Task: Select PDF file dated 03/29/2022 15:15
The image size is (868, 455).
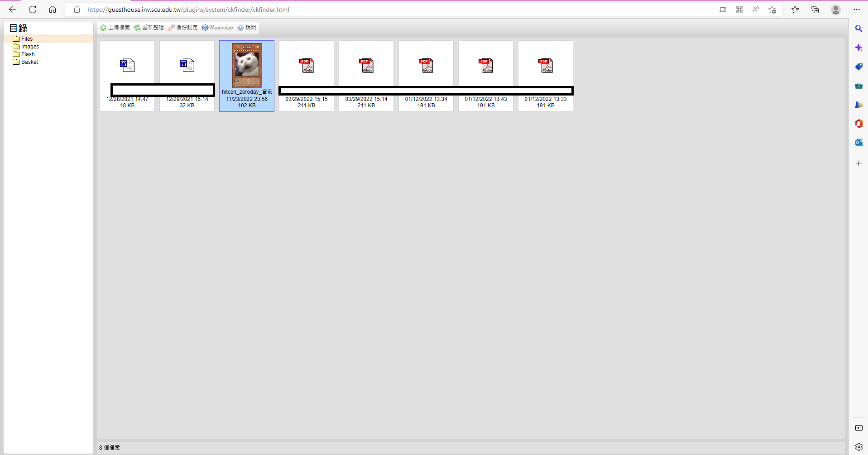Action: (x=307, y=76)
